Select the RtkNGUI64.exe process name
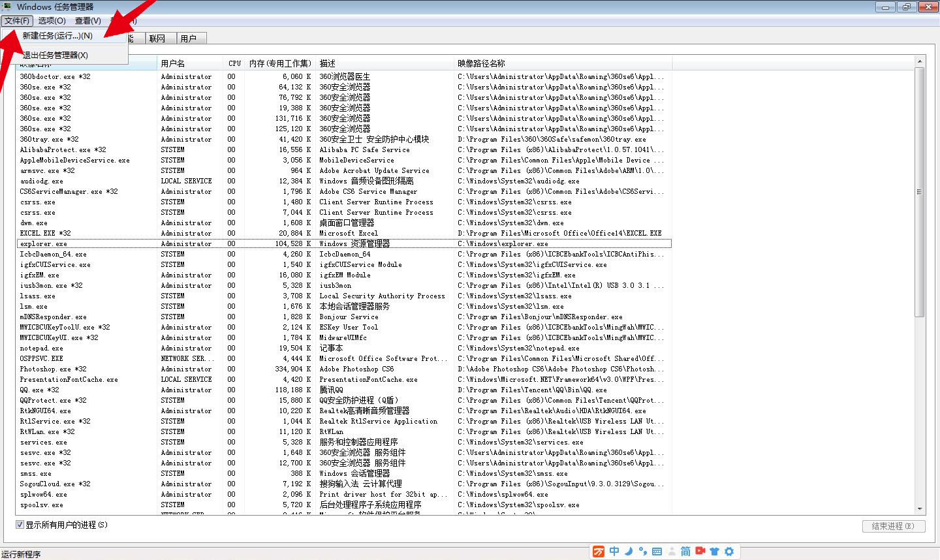This screenshot has height=560, width=940. (45, 411)
